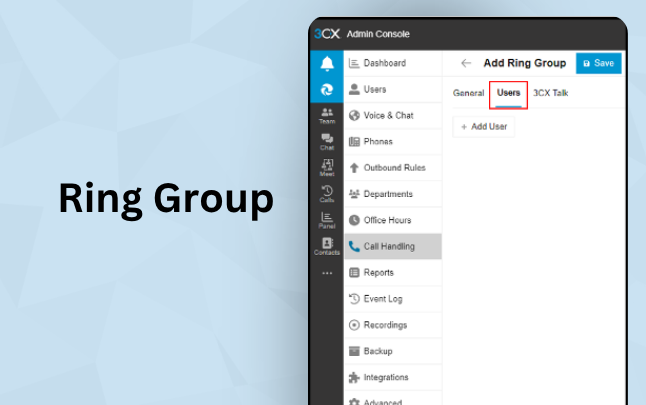The width and height of the screenshot is (646, 405).
Task: Open Departments menu item
Action: point(393,194)
